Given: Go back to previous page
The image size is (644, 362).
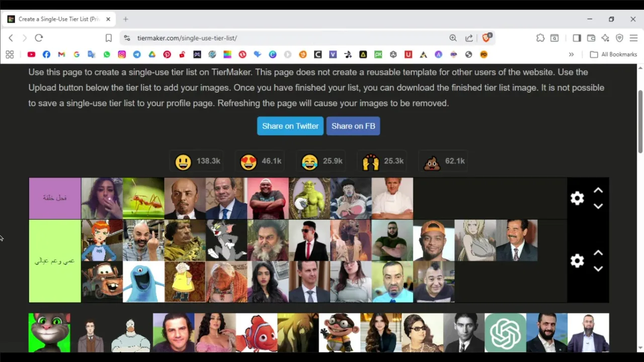Looking at the screenshot, I should pos(11,38).
